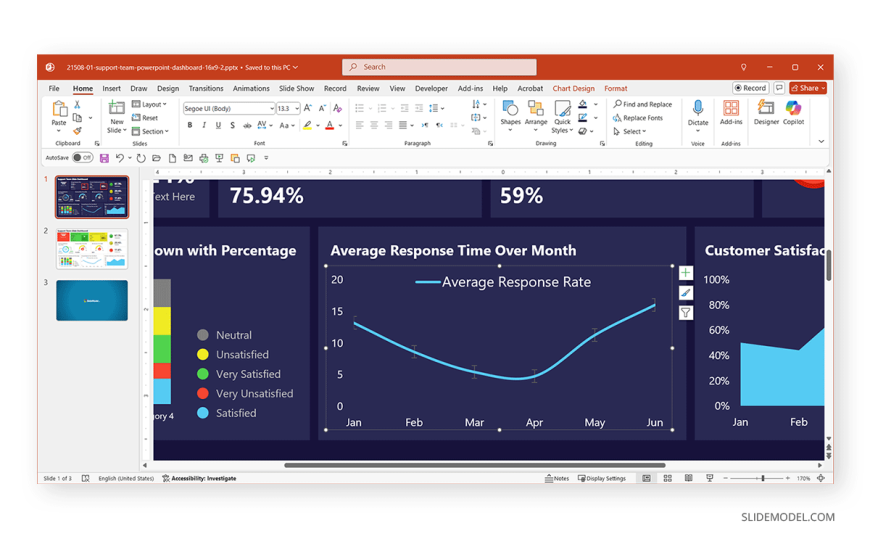The height and width of the screenshot is (539, 870).
Task: Switch to Slide Sorter view
Action: click(667, 478)
